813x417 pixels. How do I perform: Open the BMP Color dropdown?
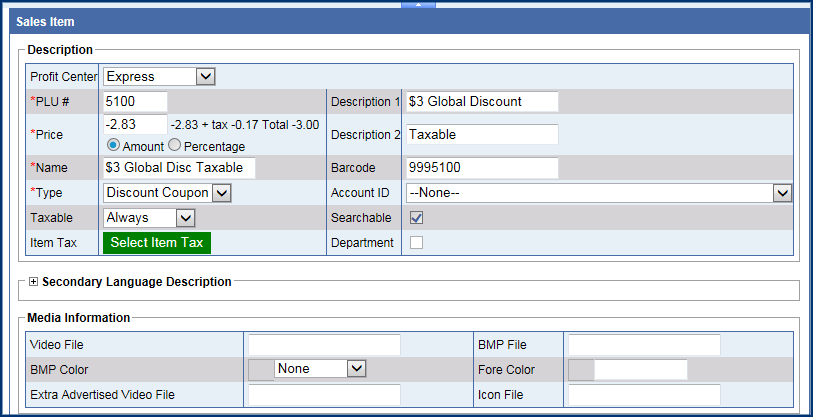(x=357, y=369)
